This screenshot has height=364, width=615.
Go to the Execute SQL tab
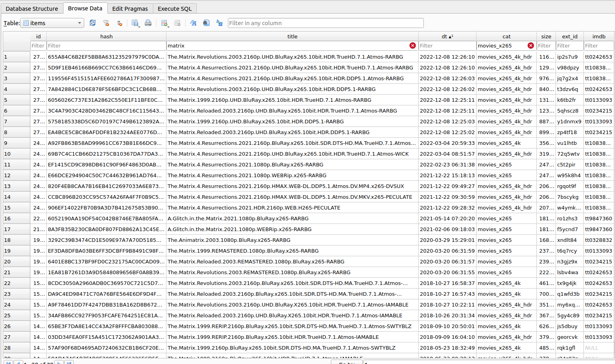(175, 8)
